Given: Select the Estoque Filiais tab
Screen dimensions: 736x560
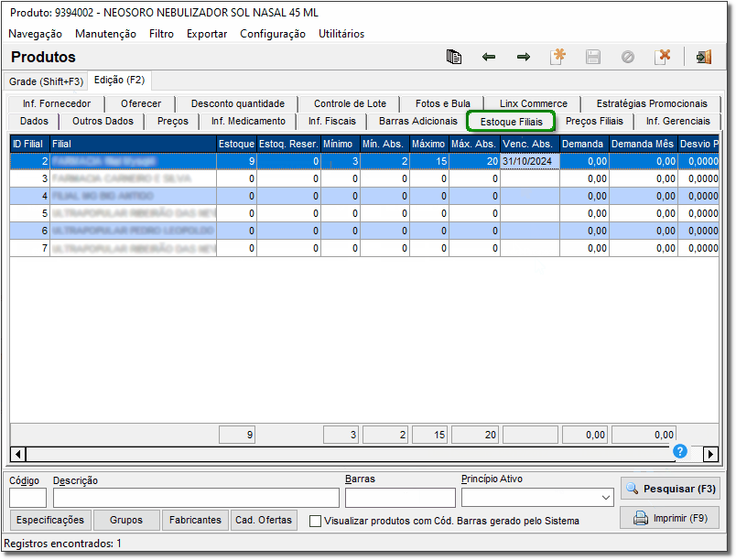Looking at the screenshot, I should [511, 122].
